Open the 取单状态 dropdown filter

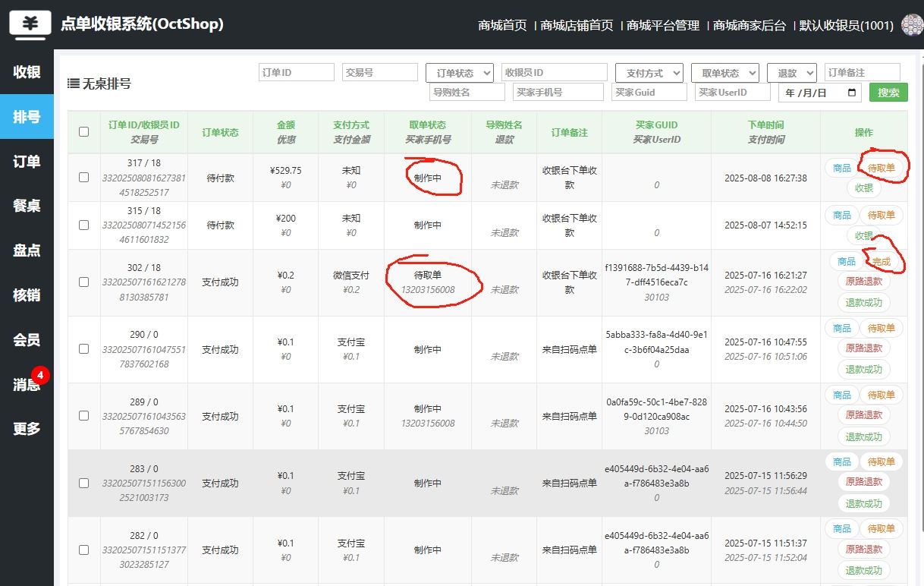(725, 73)
